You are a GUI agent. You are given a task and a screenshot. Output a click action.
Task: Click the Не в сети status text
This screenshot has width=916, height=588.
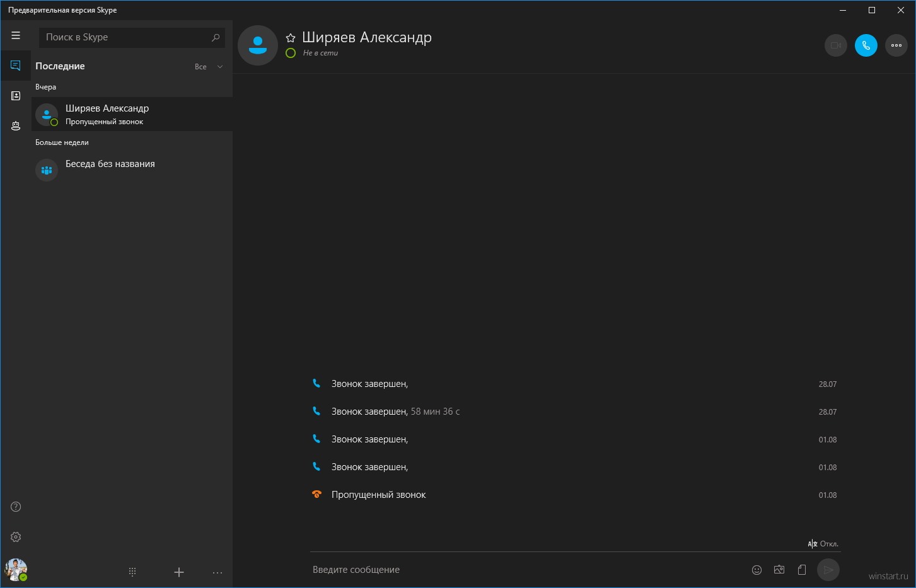click(321, 53)
